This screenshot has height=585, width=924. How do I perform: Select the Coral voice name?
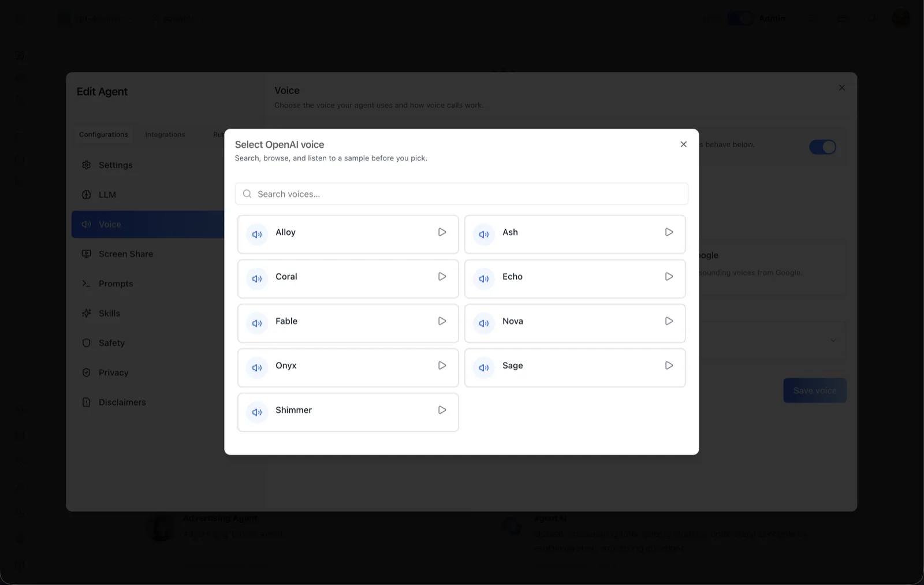coord(286,277)
